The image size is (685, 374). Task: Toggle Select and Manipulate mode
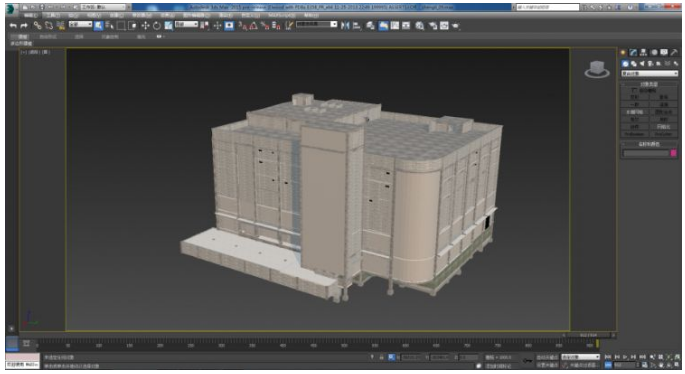217,26
